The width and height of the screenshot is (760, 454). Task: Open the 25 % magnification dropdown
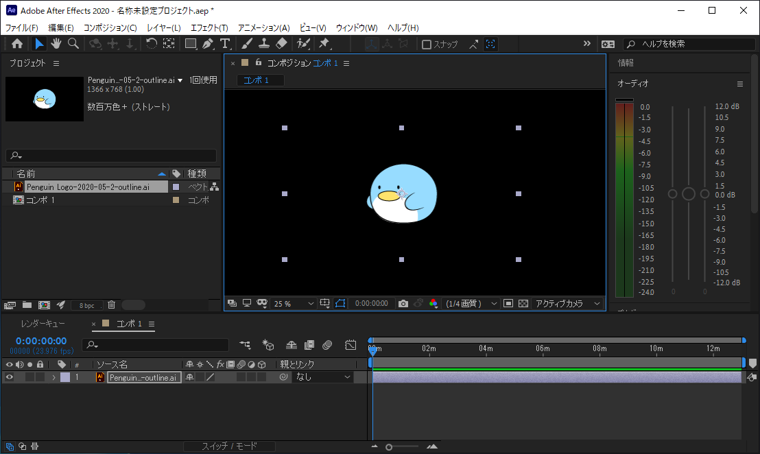coord(294,304)
